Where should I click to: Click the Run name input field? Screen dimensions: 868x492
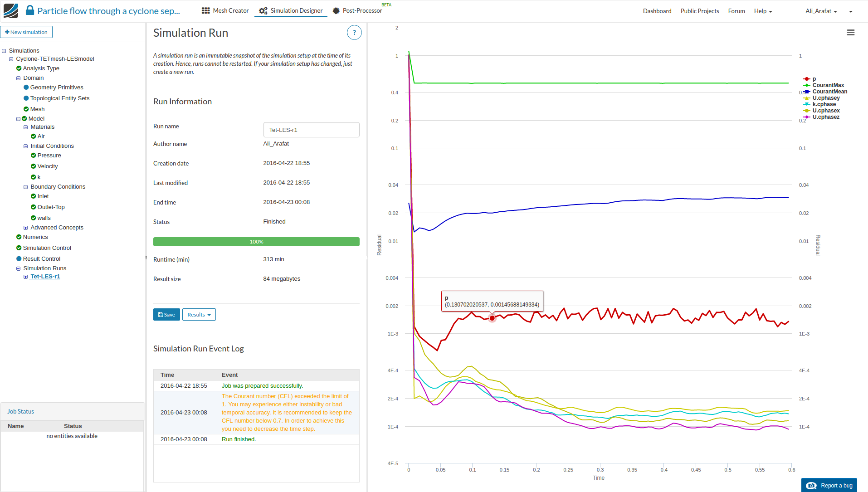(311, 130)
